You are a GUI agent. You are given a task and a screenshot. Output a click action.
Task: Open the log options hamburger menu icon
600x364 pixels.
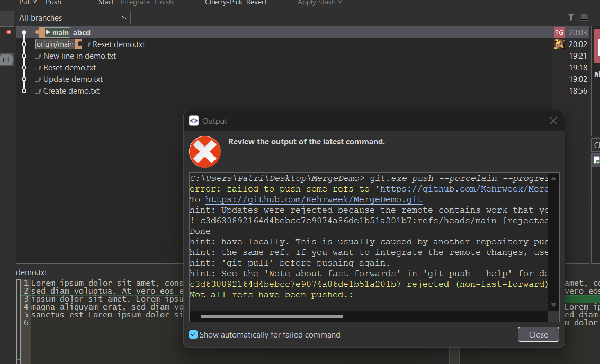click(584, 17)
